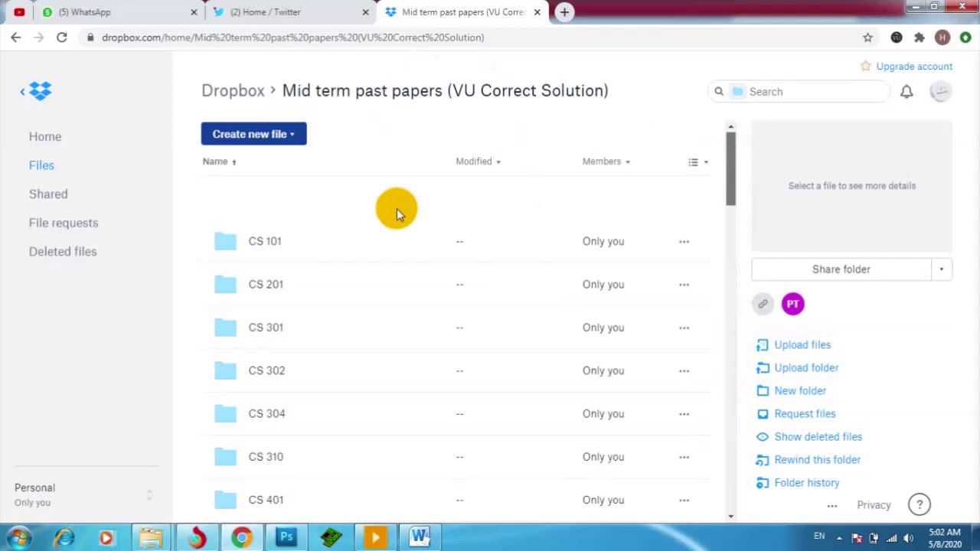Screen dimensions: 980x551
Task: Open Internet Explorer from taskbar
Action: [64, 537]
